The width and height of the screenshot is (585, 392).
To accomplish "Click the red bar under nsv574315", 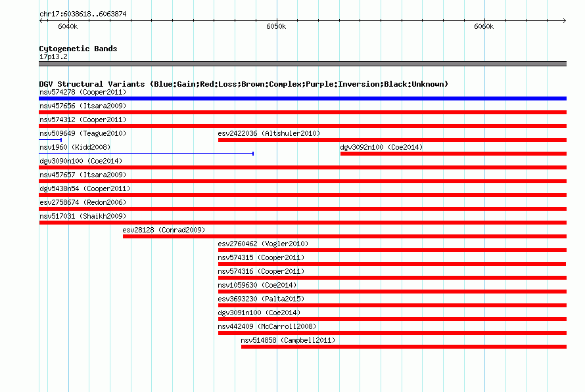I will tap(392, 264).
